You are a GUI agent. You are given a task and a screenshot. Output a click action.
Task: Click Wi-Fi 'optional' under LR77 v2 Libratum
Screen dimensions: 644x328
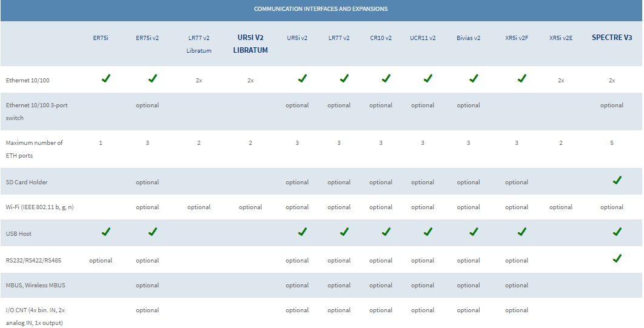[x=199, y=207]
